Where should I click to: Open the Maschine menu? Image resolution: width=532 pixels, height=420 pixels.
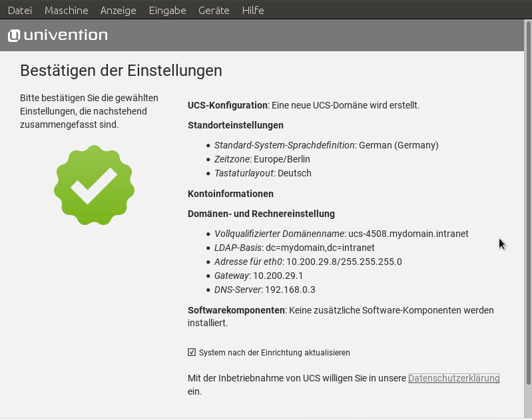(x=66, y=10)
